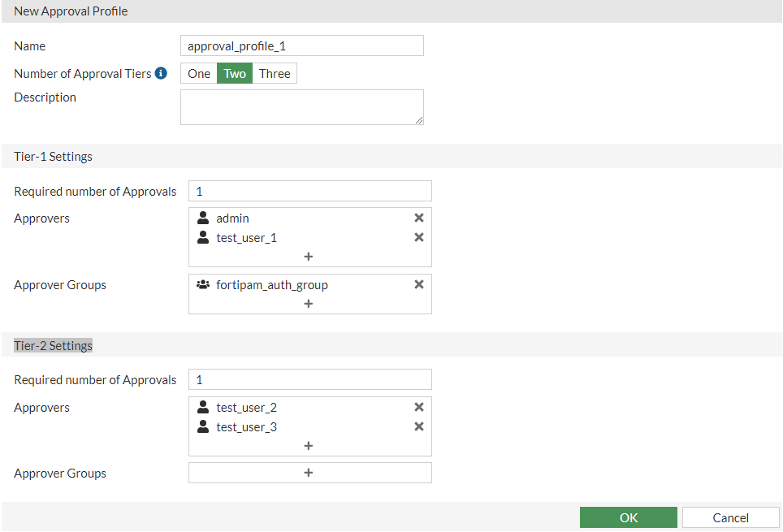Add a new Tier-2 approver
Viewport: 783px width, 532px height.
tap(309, 446)
